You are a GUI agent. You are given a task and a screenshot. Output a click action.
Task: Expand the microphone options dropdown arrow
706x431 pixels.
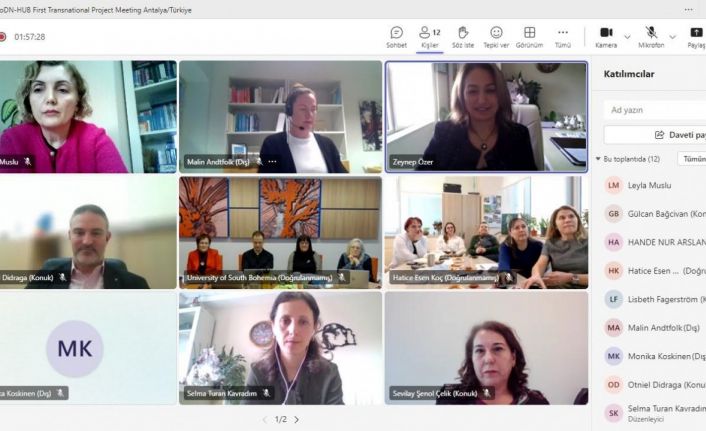673,37
